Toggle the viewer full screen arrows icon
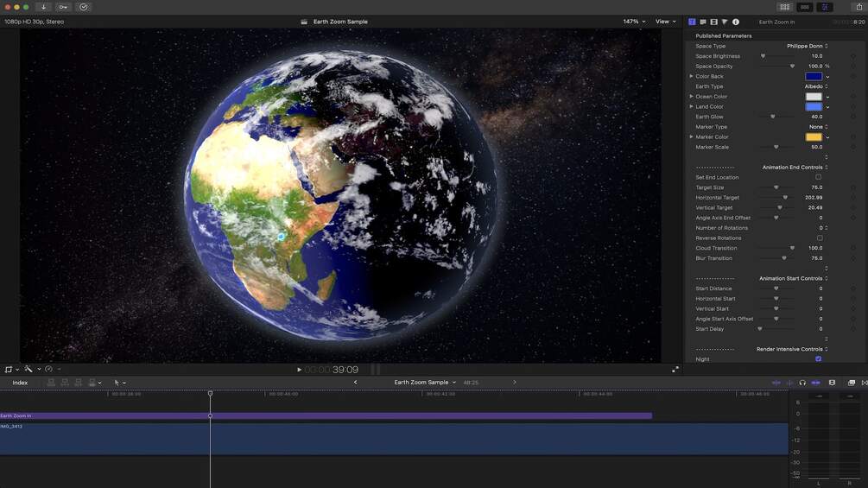This screenshot has height=488, width=868. click(x=675, y=370)
